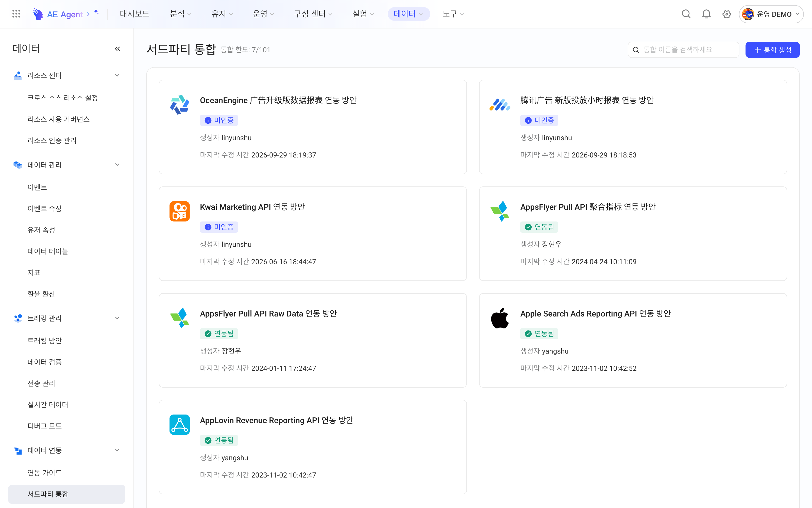Click the sparkle icon next to AE Agent
The height and width of the screenshot is (508, 812).
[x=97, y=12]
